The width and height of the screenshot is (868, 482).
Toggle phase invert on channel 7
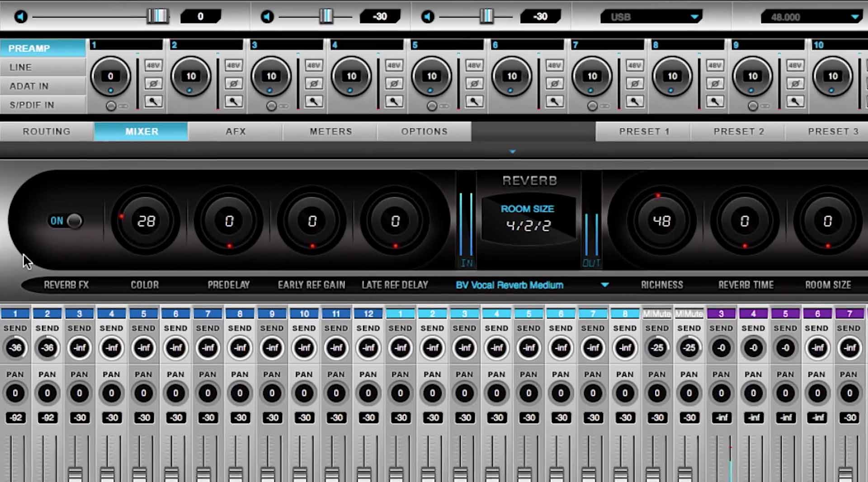pos(634,84)
